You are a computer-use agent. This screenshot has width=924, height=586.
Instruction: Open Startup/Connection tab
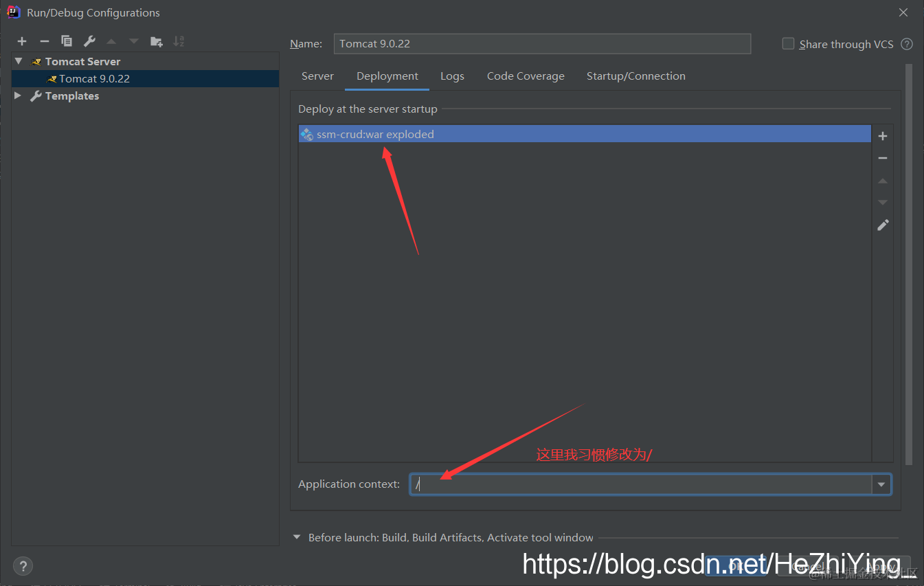pyautogui.click(x=636, y=76)
